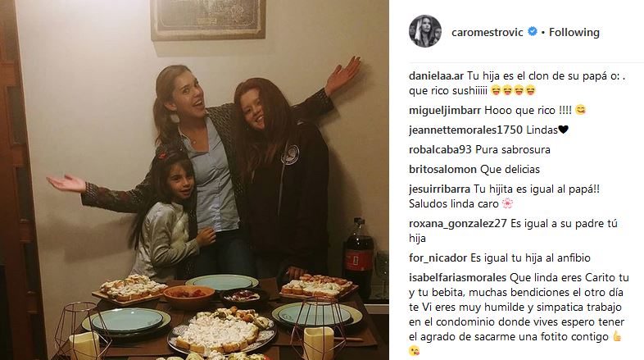
Task: Click the yummy face emoji after Hooo que rico
Action: coord(580,110)
